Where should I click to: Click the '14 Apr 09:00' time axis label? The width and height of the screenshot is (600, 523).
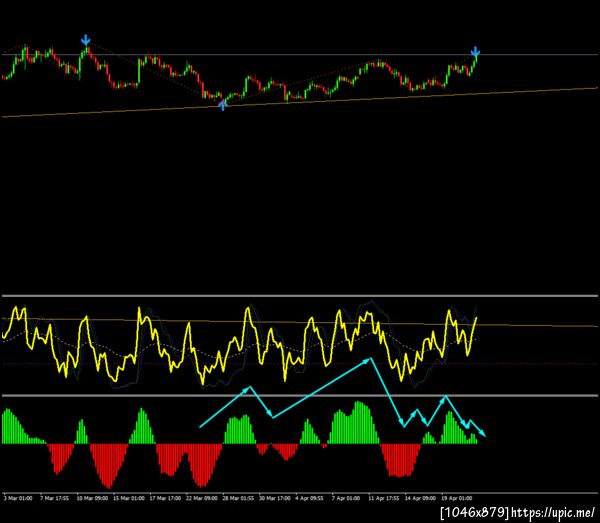coord(420,498)
